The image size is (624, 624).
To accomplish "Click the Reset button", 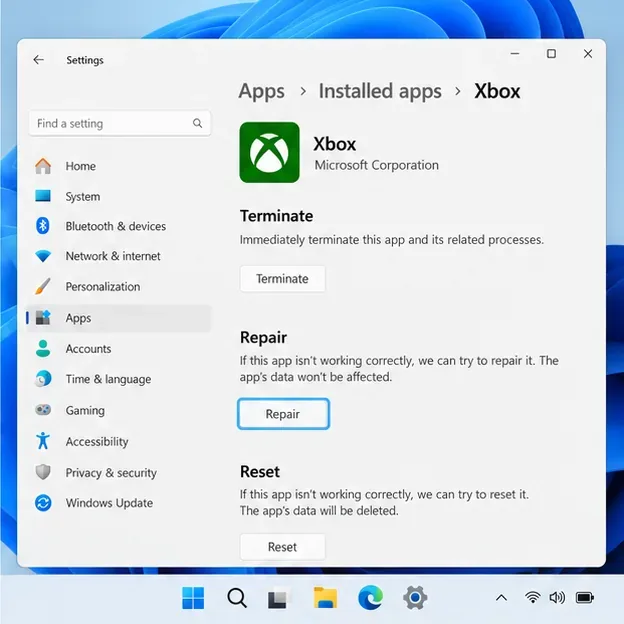I will pos(283,547).
